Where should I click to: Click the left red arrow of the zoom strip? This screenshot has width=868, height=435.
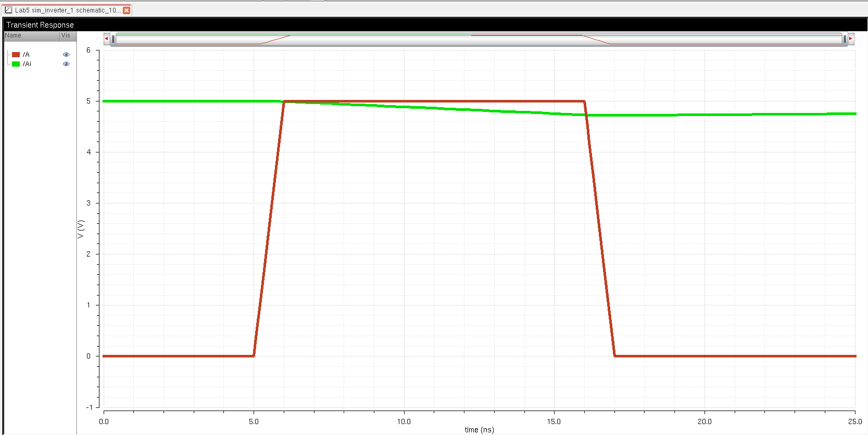click(106, 39)
